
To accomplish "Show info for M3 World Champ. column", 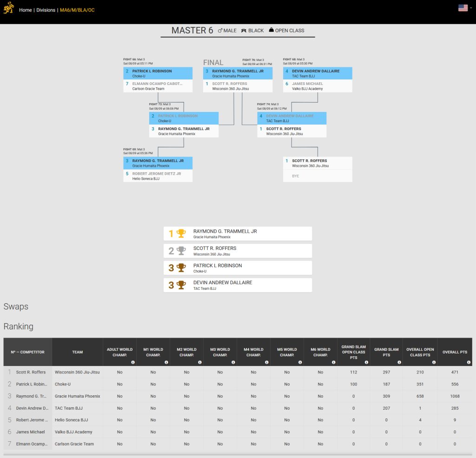I will [x=233, y=362].
